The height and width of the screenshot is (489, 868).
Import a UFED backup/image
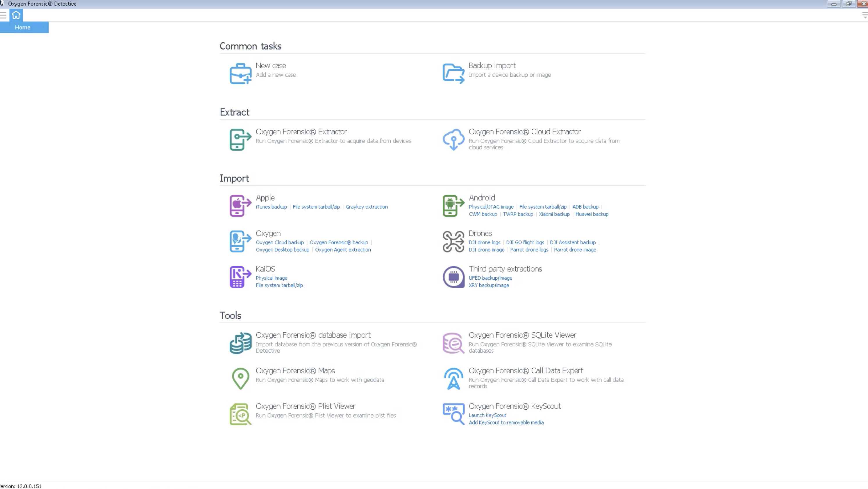[490, 278]
